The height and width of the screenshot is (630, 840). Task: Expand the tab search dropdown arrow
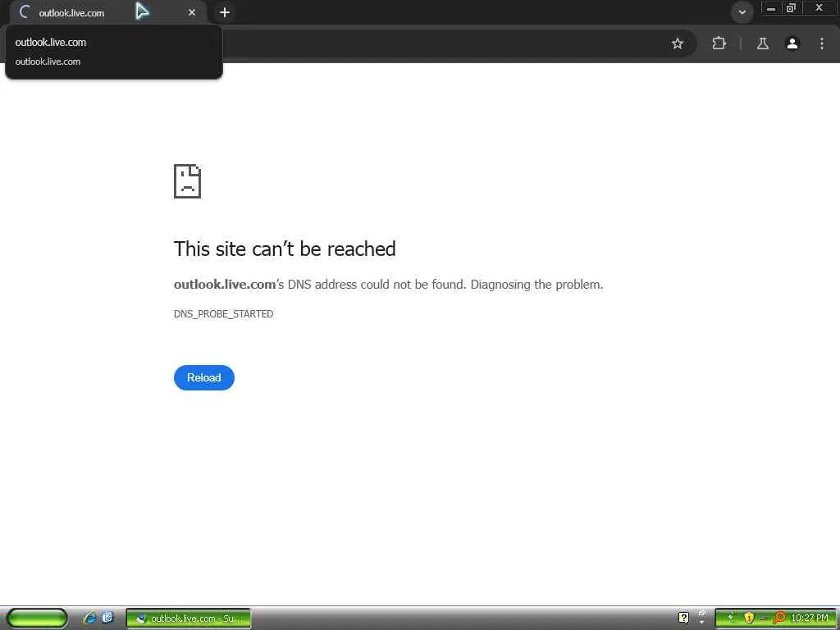tap(742, 11)
